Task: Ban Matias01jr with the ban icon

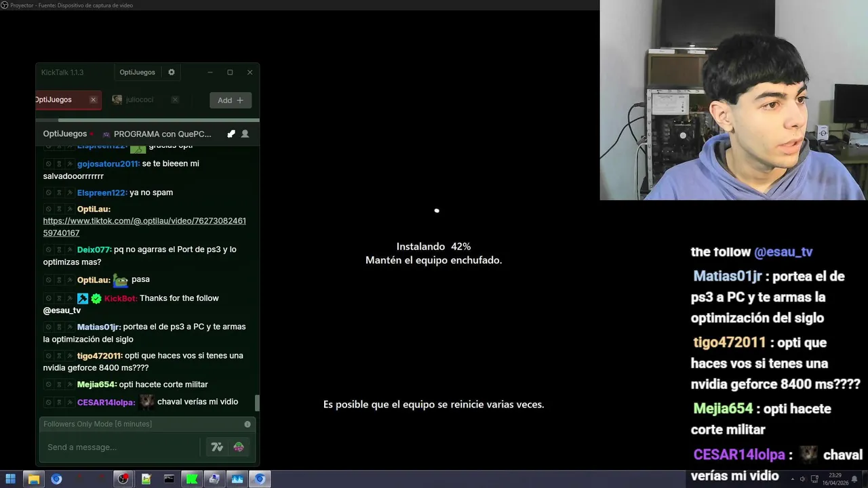Action: (48, 327)
